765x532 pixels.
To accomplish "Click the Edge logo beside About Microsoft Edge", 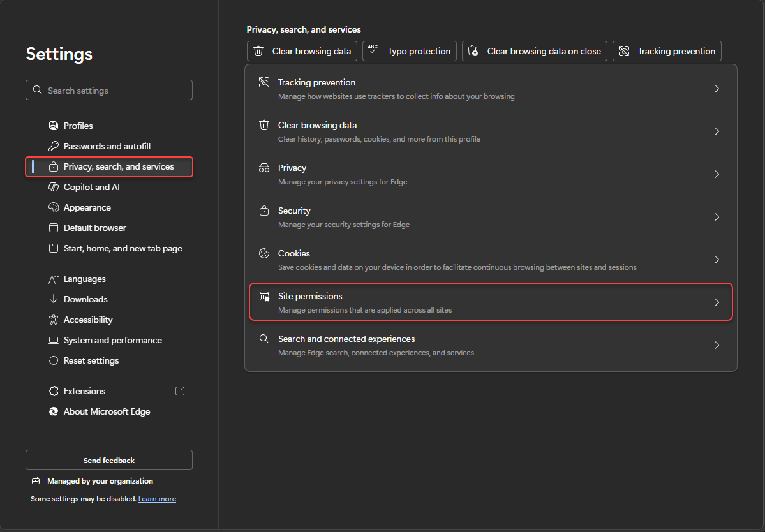I will point(54,411).
